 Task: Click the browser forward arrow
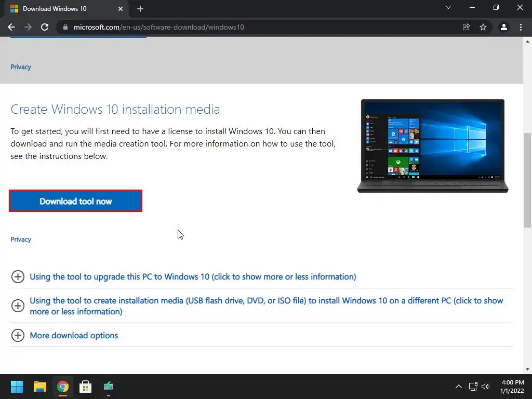[28, 27]
